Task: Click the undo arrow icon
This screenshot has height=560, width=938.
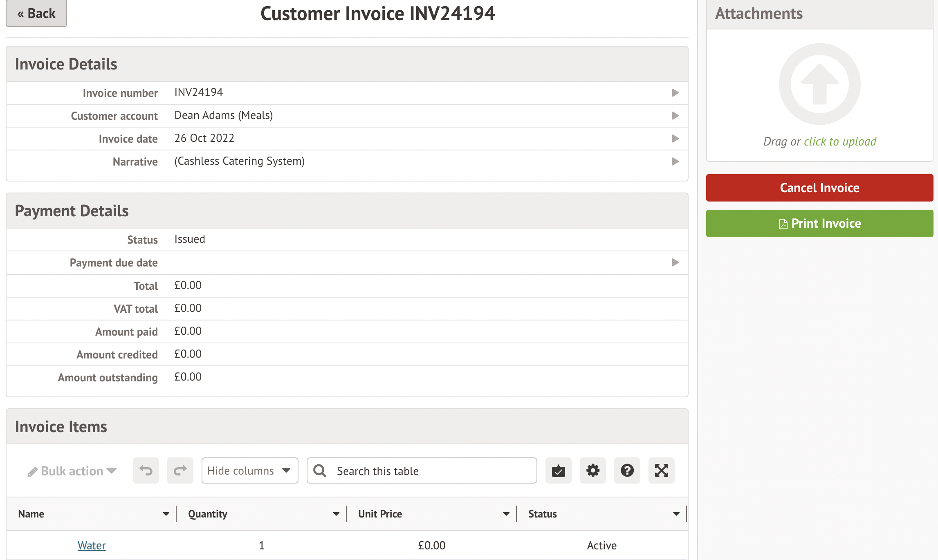Action: coord(146,470)
